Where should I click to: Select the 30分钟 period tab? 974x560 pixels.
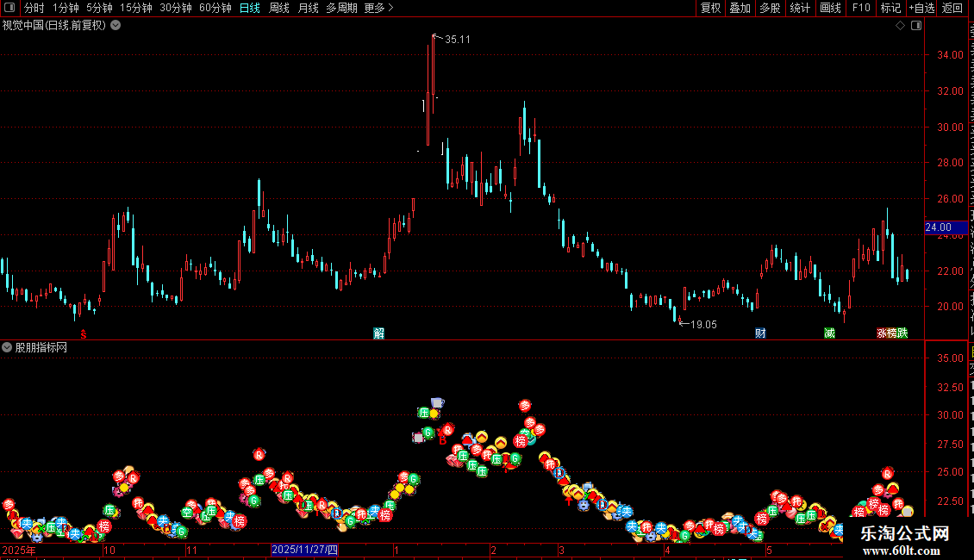tap(176, 8)
